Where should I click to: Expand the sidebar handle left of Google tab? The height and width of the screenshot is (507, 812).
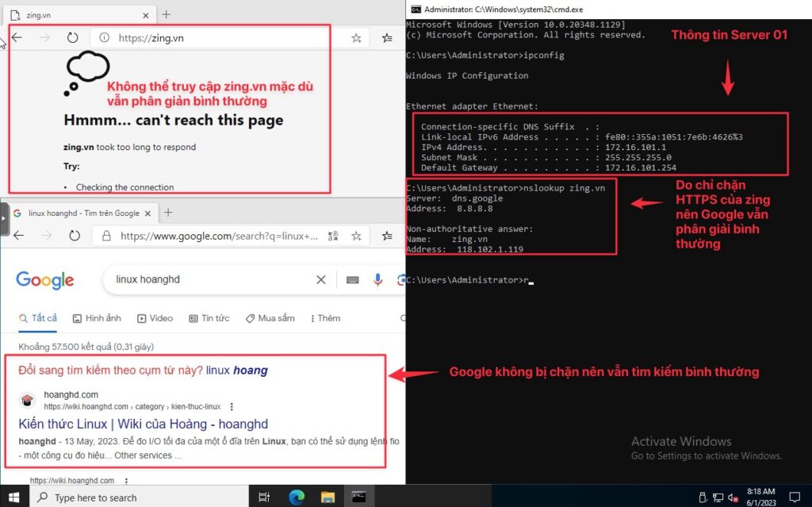point(4,218)
